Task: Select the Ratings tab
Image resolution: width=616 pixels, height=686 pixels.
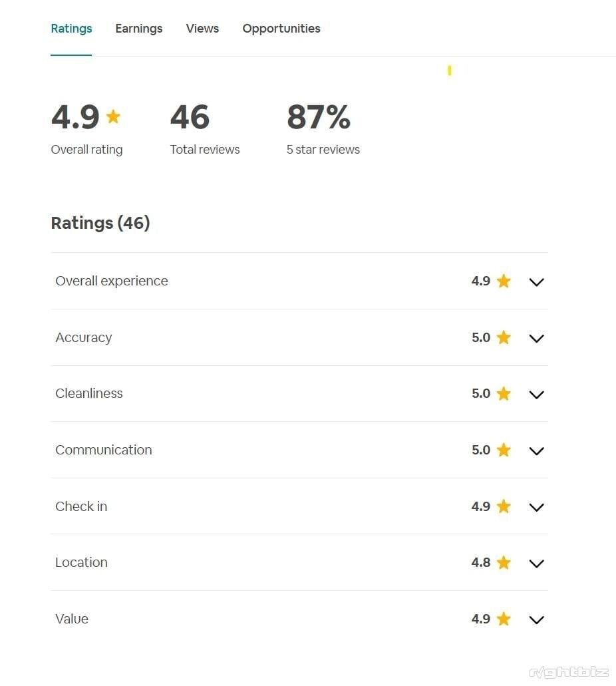Action: (x=71, y=29)
